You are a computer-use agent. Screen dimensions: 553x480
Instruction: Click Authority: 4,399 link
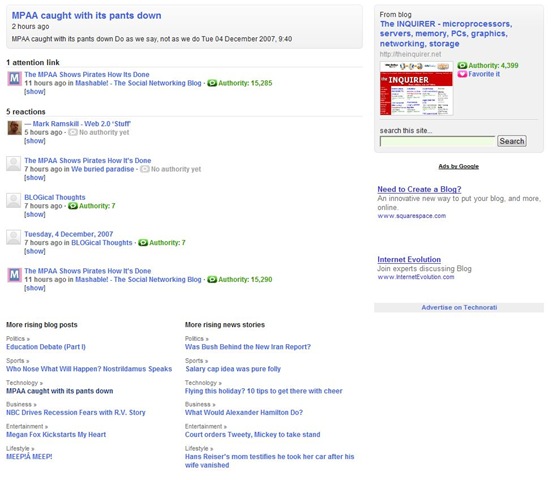[x=493, y=66]
